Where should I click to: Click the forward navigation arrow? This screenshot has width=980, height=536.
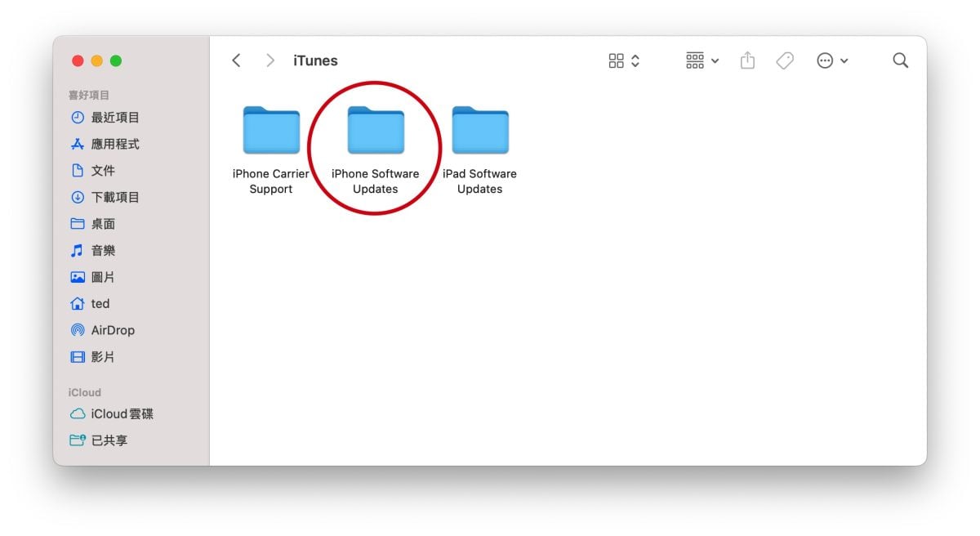click(x=270, y=60)
